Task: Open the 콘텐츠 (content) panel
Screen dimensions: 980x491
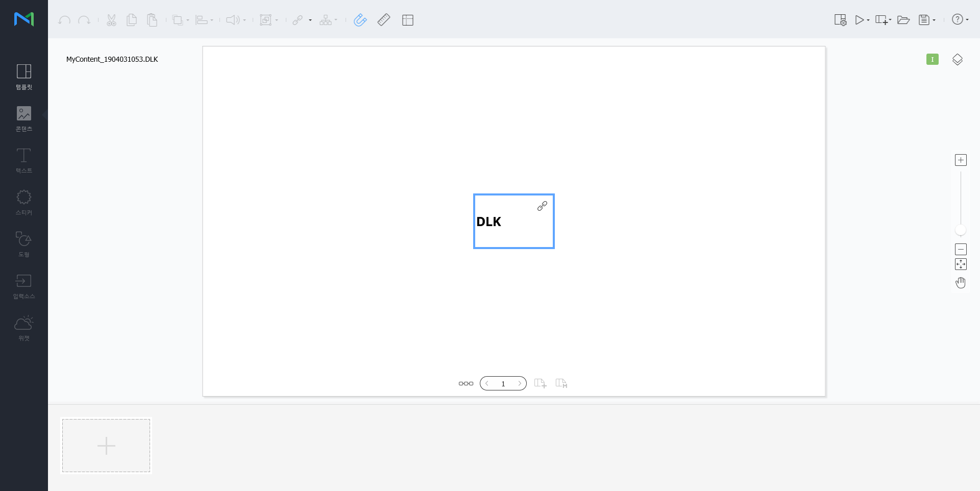Action: [24, 118]
